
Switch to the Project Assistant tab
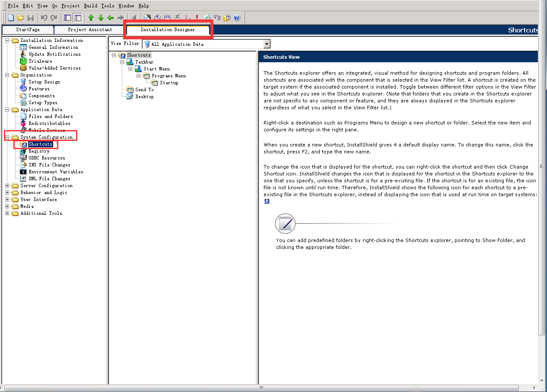90,30
